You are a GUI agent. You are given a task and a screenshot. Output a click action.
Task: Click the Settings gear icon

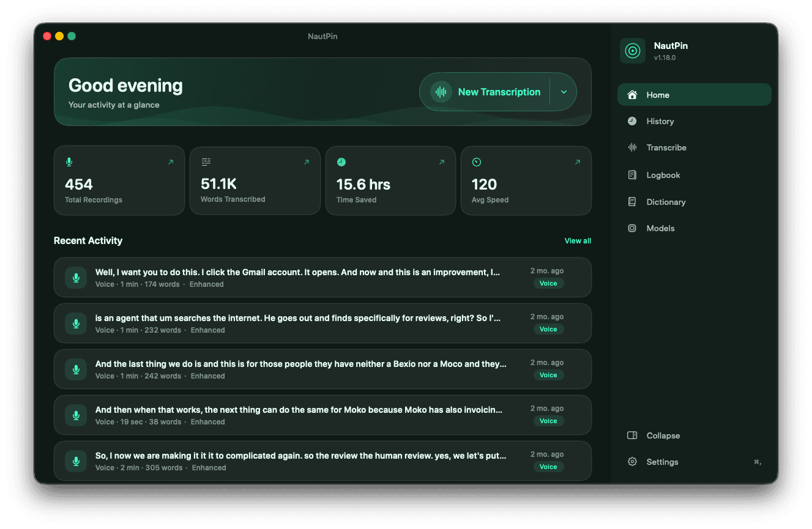(632, 462)
